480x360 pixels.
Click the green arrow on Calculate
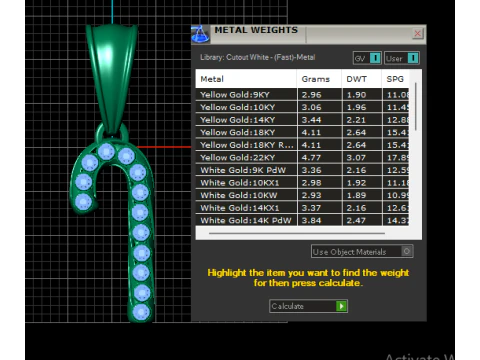tap(341, 306)
